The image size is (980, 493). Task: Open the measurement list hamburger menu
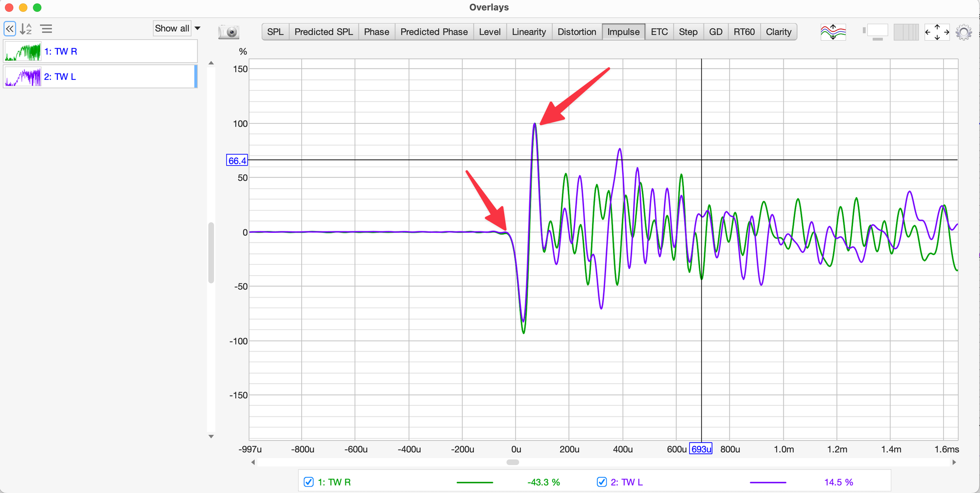click(47, 29)
